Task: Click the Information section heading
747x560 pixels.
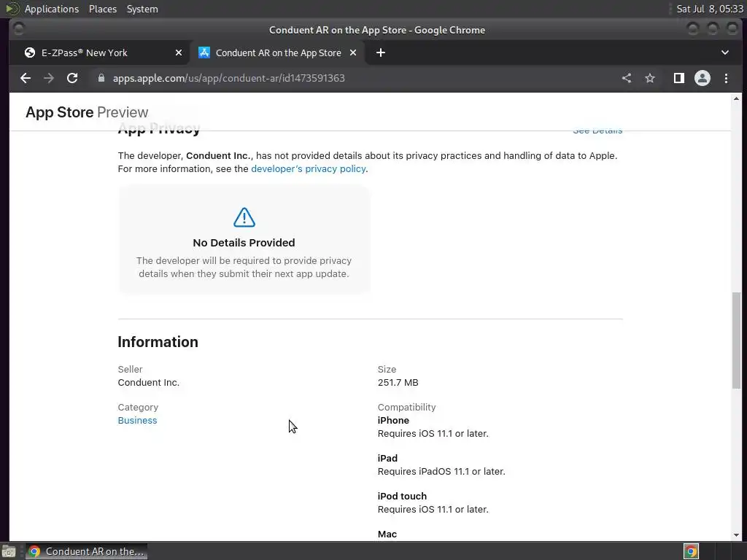Action: pyautogui.click(x=158, y=342)
